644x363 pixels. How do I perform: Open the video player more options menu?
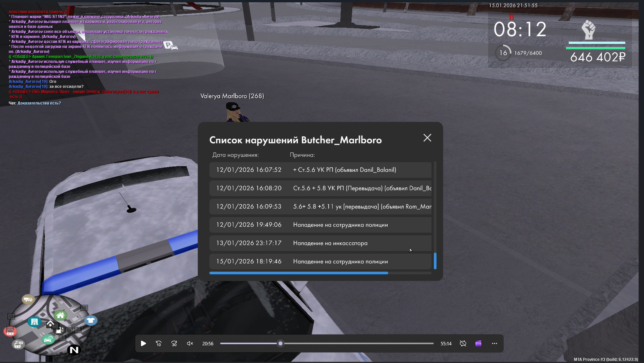point(495,343)
